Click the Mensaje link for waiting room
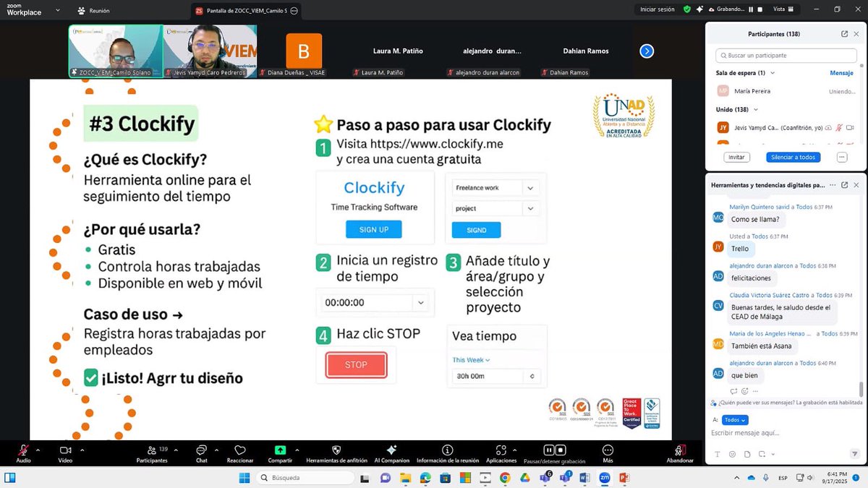868x488 pixels. [x=841, y=73]
